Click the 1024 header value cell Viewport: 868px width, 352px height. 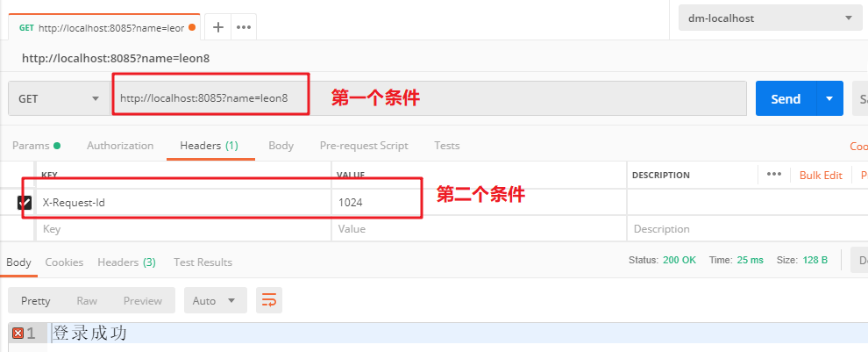point(480,202)
